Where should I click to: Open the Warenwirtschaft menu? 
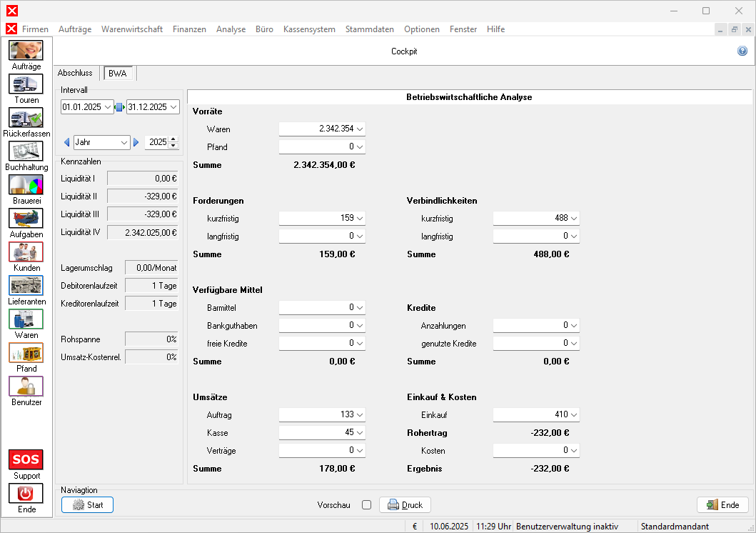point(132,29)
